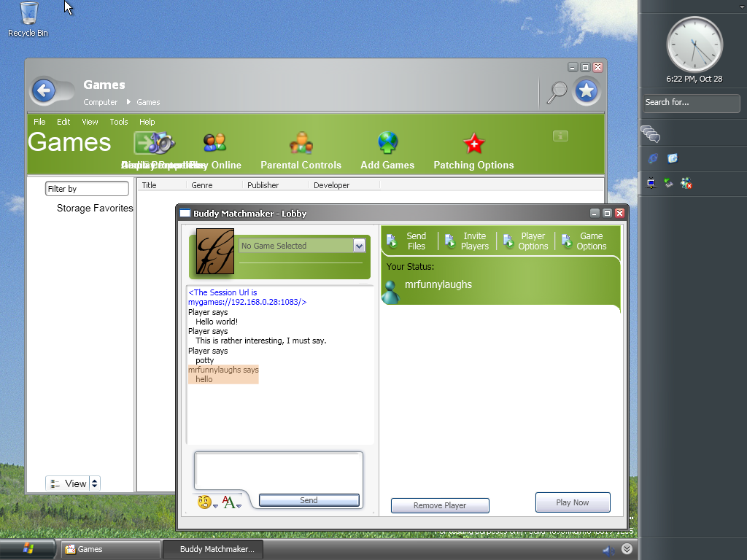Screen dimensions: 747x560
Task: Click the Games breadcrumb link
Action: click(x=148, y=102)
